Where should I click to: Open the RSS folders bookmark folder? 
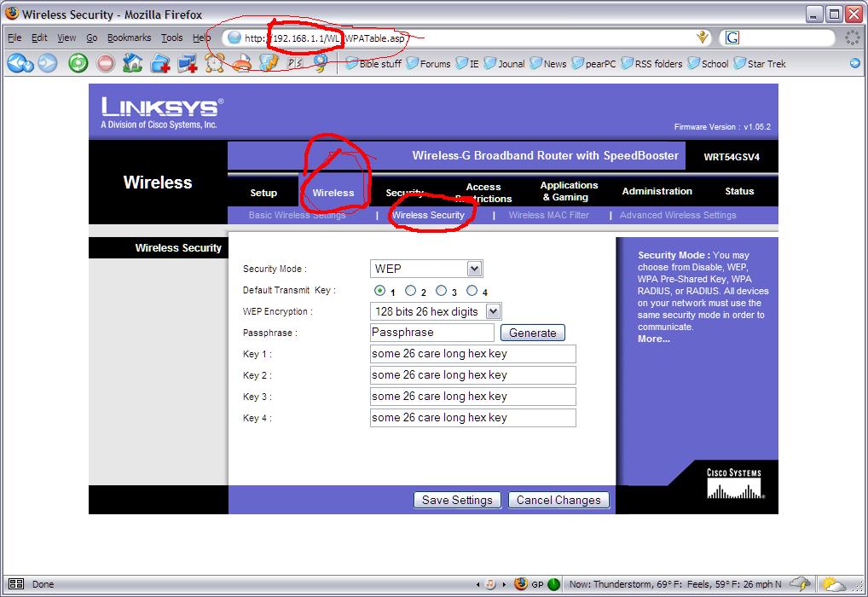point(651,64)
